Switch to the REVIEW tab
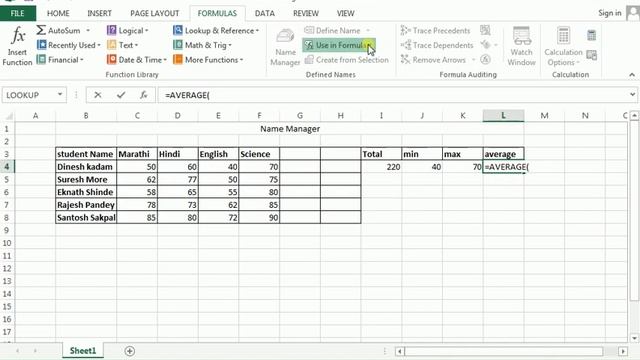This screenshot has height=360, width=640. 306,13
